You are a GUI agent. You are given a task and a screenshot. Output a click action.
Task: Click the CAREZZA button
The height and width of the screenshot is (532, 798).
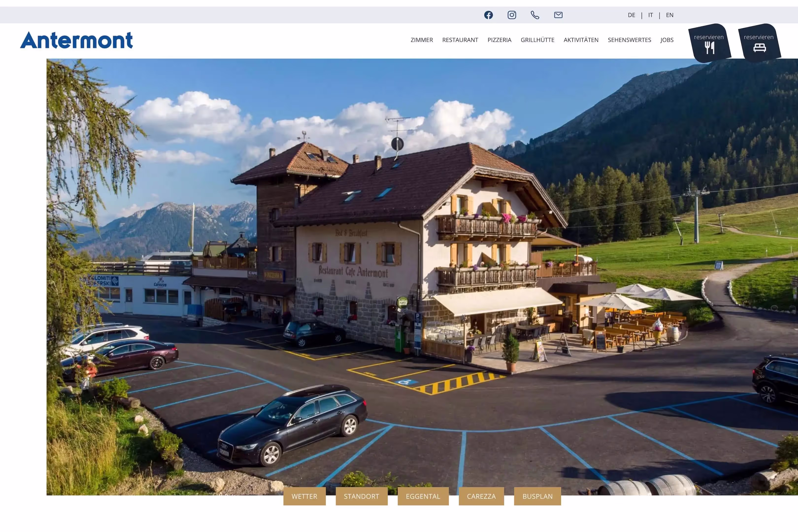[481, 496]
